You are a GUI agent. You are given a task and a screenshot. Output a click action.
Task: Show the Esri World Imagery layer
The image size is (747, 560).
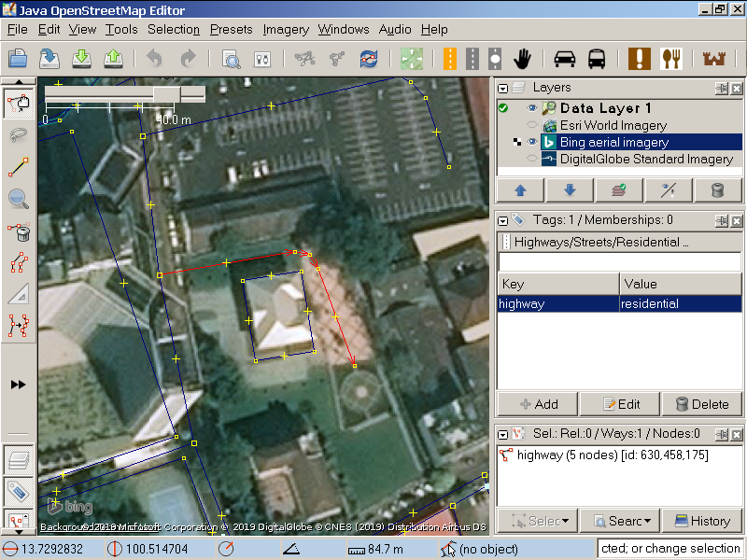tap(532, 125)
